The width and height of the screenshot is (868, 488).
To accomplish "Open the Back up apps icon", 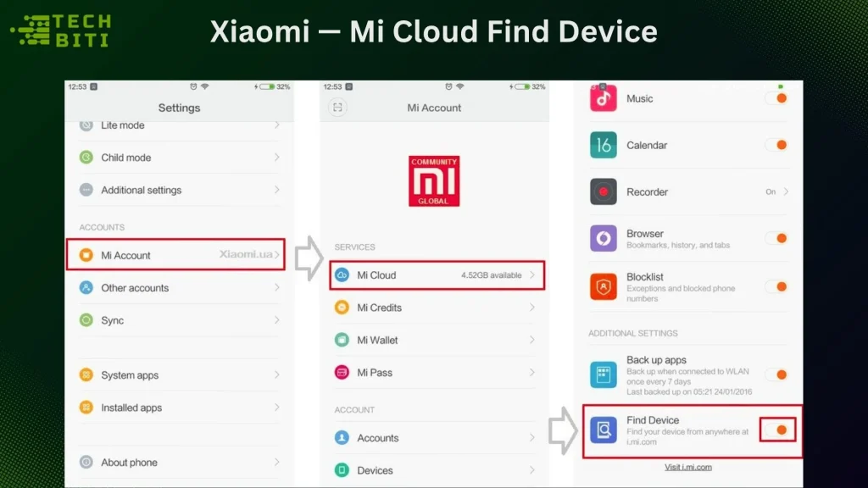I will [602, 374].
